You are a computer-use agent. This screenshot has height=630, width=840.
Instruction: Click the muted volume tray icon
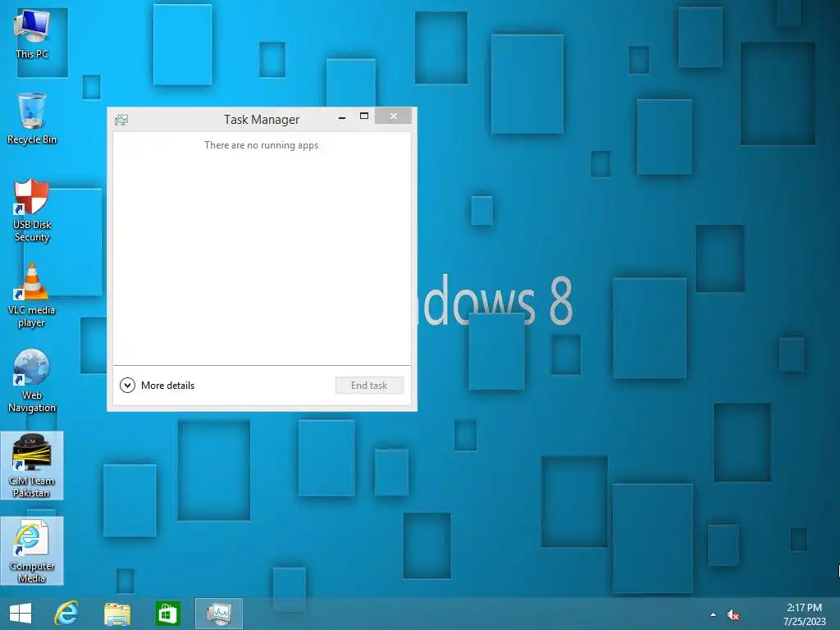pyautogui.click(x=733, y=615)
